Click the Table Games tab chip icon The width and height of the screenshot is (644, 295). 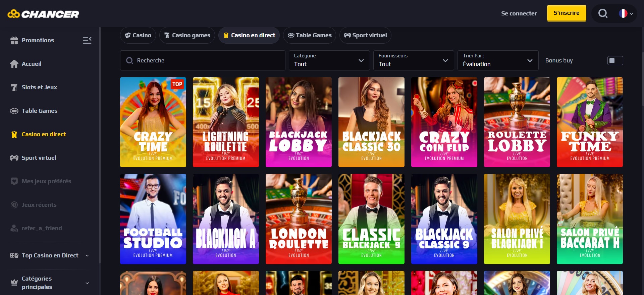[291, 35]
